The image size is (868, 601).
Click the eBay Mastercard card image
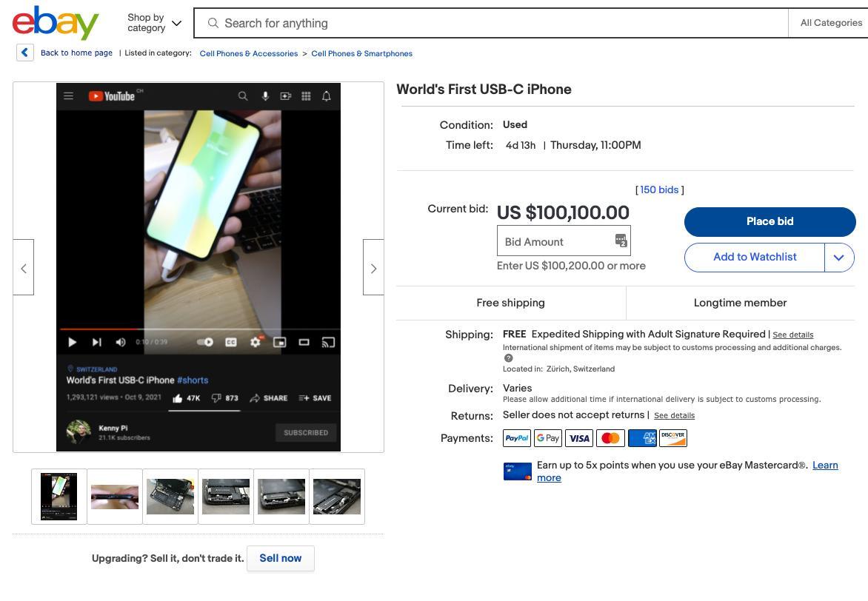[x=518, y=471]
